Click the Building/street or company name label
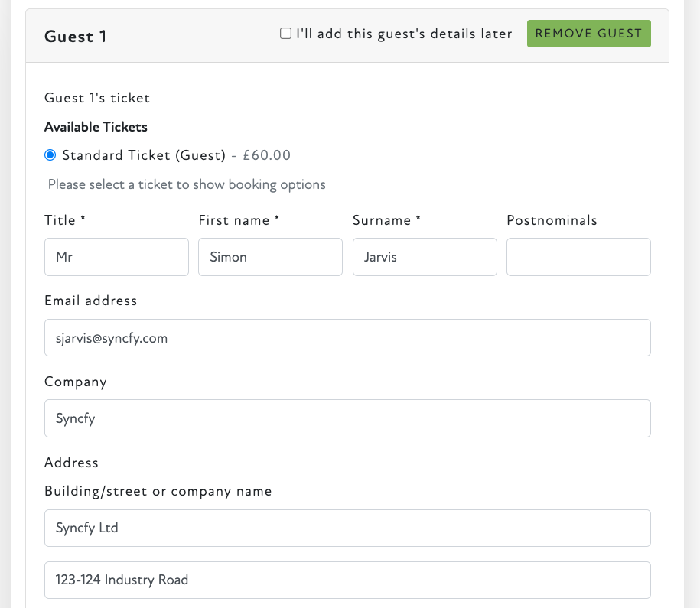The width and height of the screenshot is (700, 608). point(158,491)
